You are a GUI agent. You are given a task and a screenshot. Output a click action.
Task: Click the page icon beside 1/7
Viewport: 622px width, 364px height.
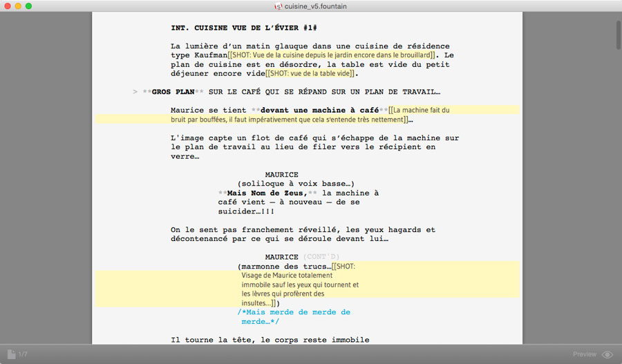click(12, 354)
